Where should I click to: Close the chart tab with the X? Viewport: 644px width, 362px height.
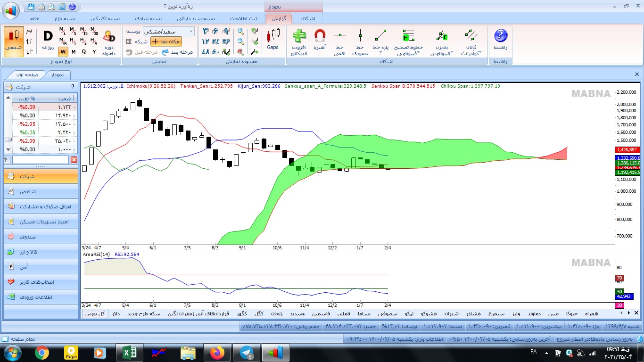636,74
